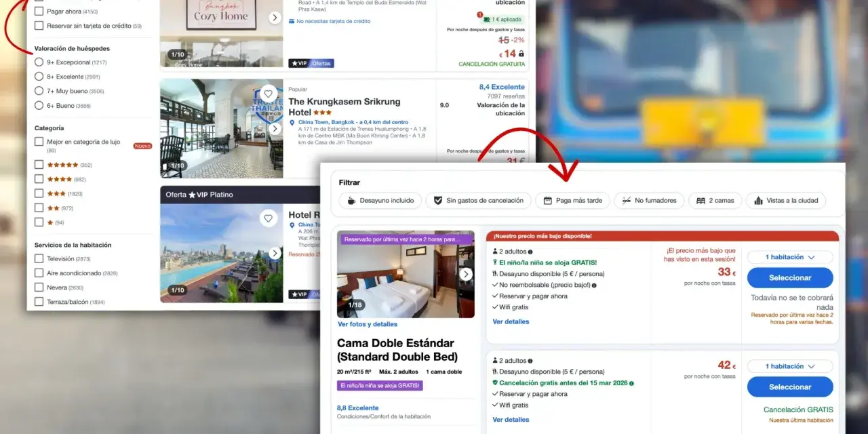Open info icon beside first 2 adultos

point(530,252)
